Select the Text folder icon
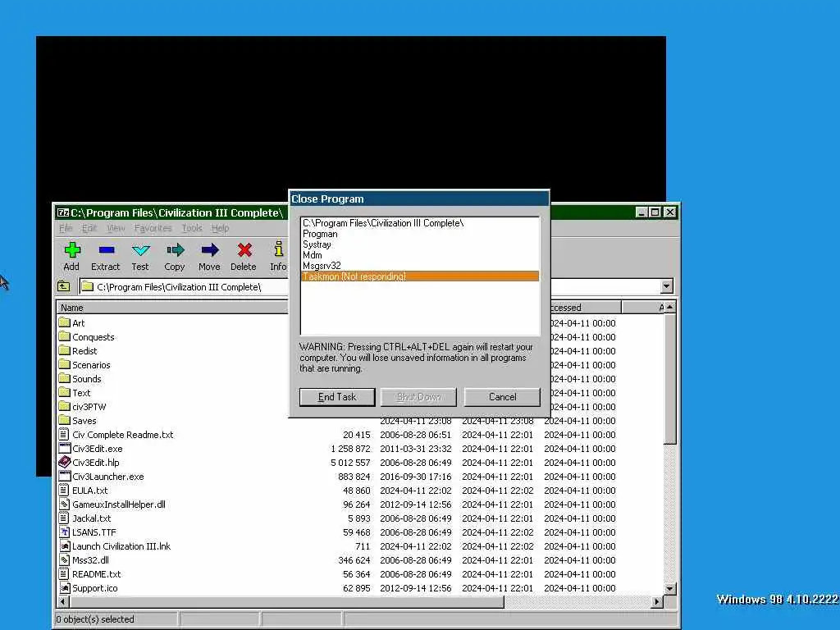 coord(64,392)
